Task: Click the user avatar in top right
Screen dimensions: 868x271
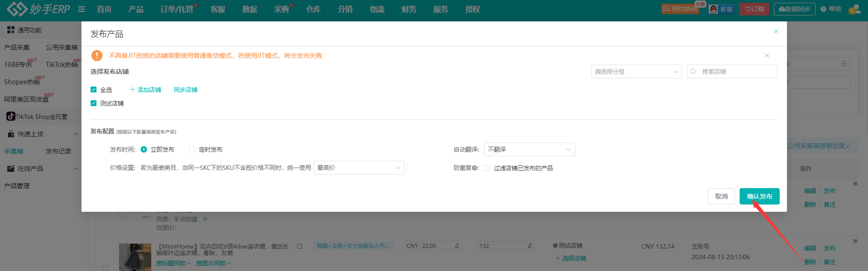Action: coord(854,9)
